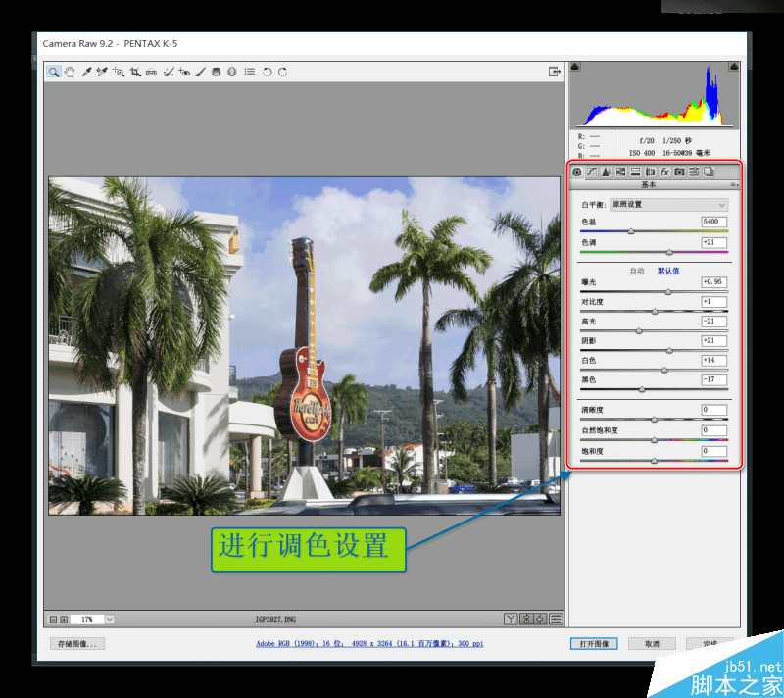The height and width of the screenshot is (698, 784).
Task: Select the Zoom tool
Action: pos(54,71)
